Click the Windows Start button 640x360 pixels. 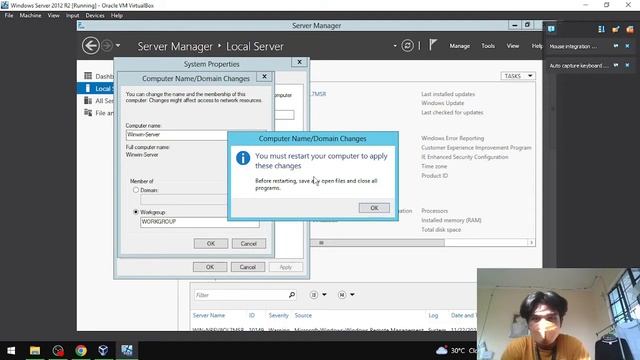pos(11,350)
